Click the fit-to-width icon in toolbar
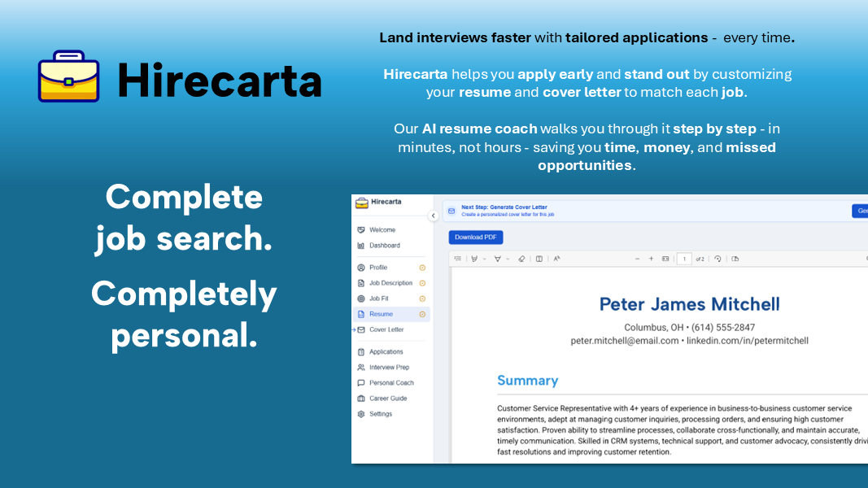The height and width of the screenshot is (488, 868). [665, 259]
